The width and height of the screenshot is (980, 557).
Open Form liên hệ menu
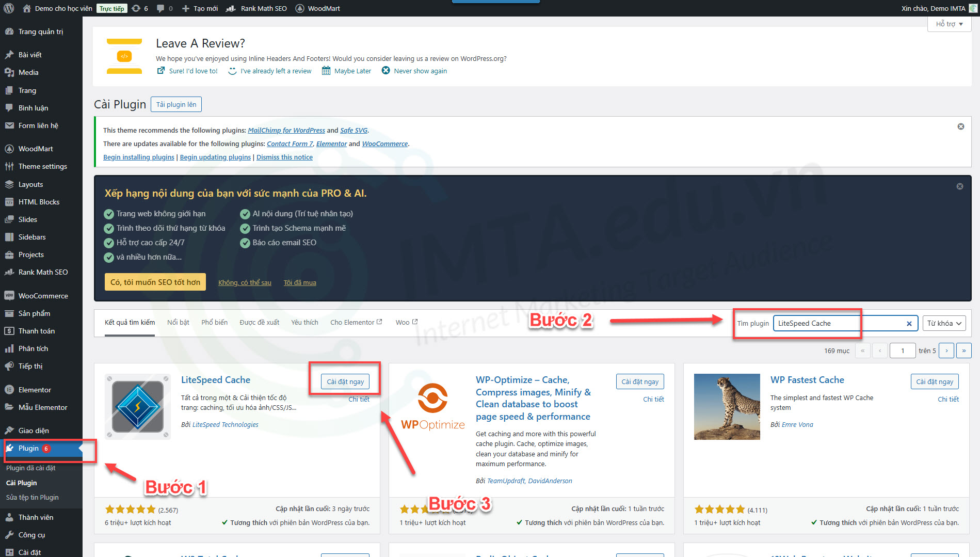(38, 125)
